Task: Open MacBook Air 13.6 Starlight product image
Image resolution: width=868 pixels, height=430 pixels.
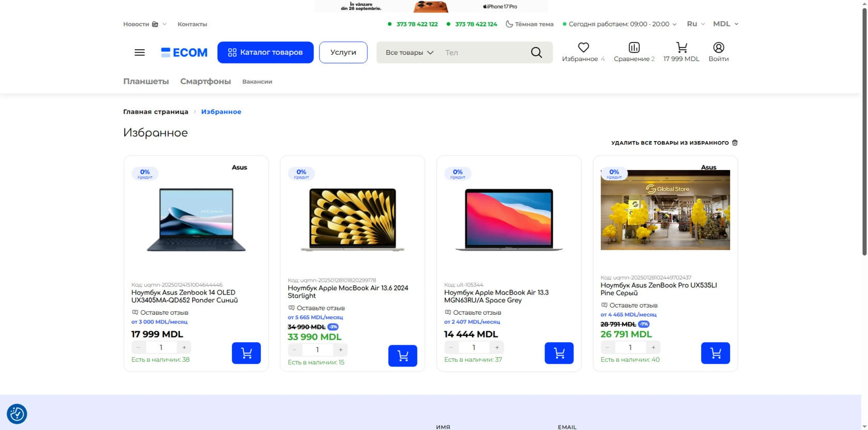Action: coord(352,220)
